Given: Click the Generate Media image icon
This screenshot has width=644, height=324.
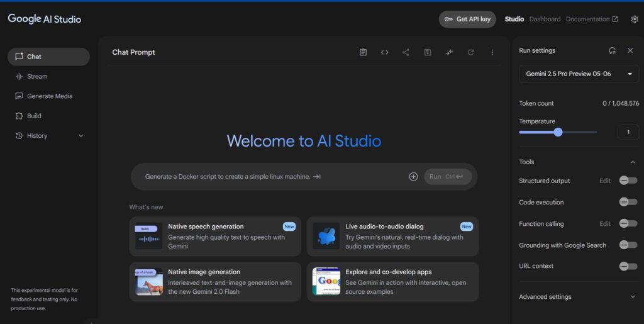Looking at the screenshot, I should point(19,96).
